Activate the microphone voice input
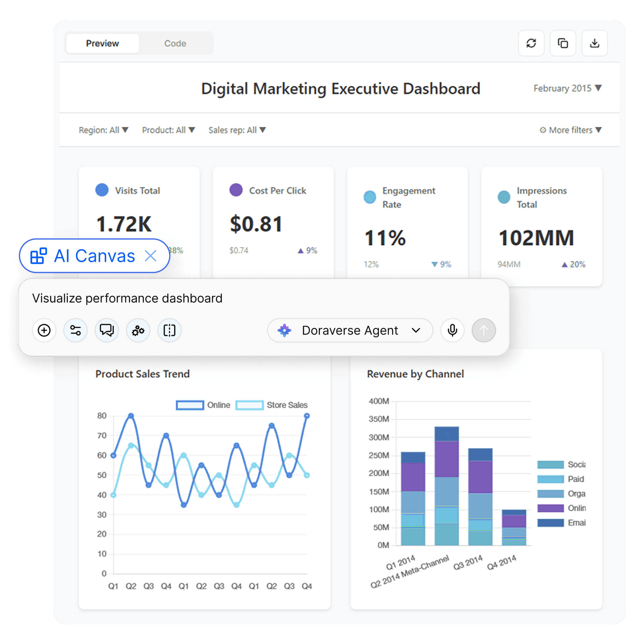 pyautogui.click(x=452, y=330)
